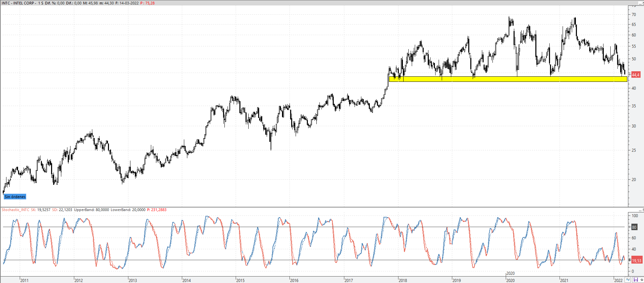The width and height of the screenshot is (644, 283).
Task: Click the 'SK: 19,5257' value text
Action: (41, 210)
